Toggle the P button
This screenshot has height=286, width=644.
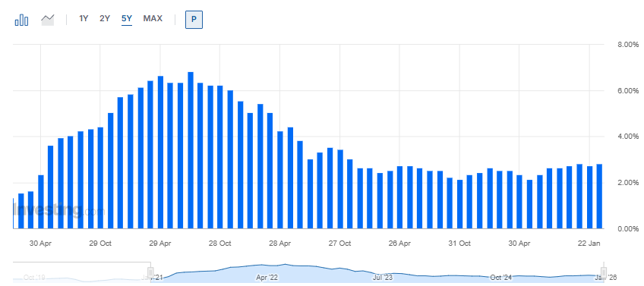194,20
